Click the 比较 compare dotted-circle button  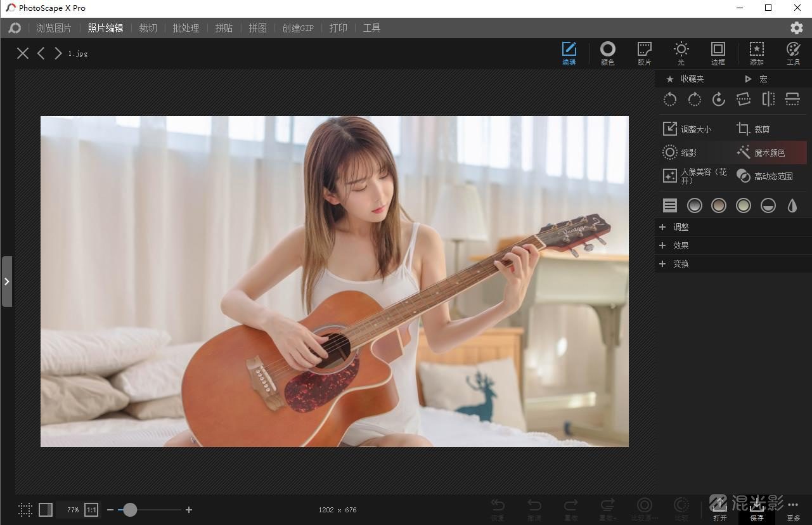pos(681,509)
